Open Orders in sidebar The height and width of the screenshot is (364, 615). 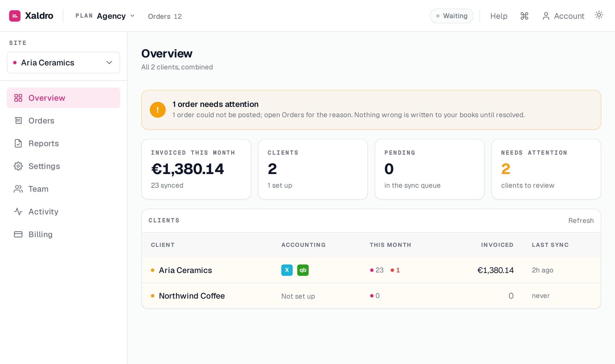[x=63, y=121]
